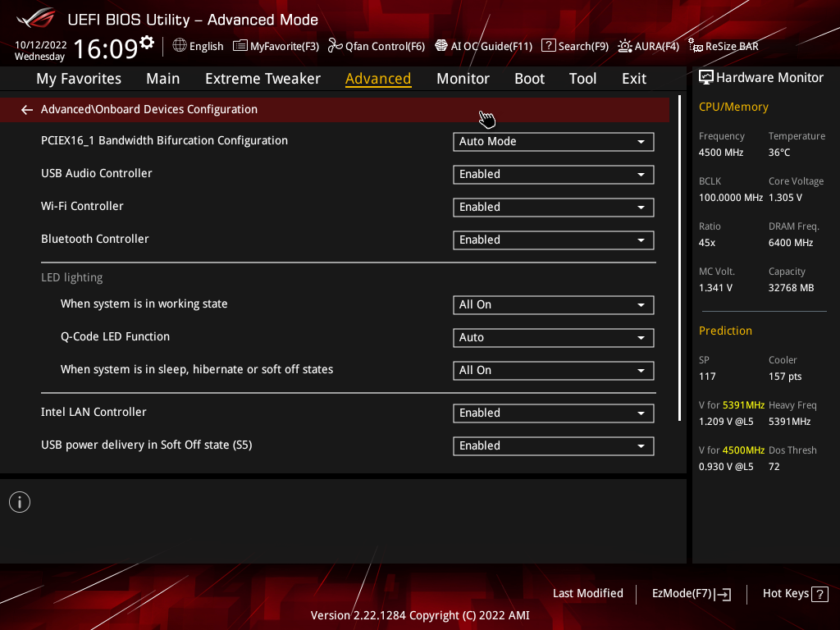Click the date 10/12/2022 Wednesday
The width and height of the screenshot is (840, 630).
[41, 51]
